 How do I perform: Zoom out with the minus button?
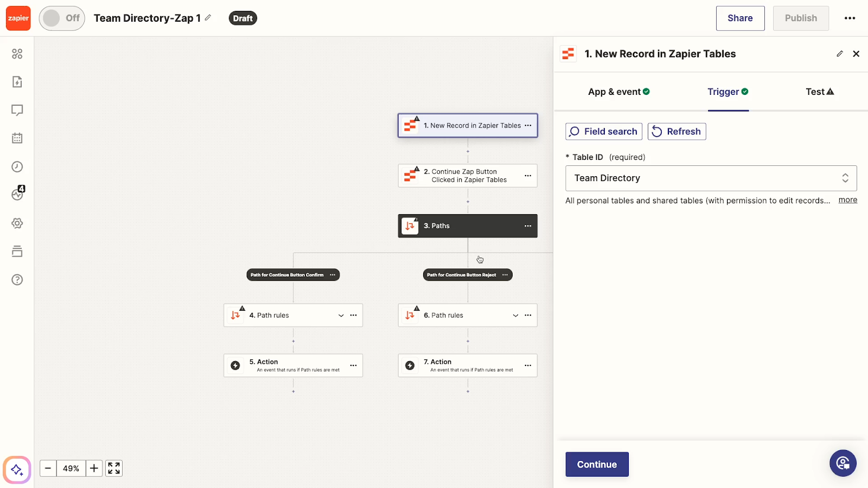coord(48,468)
